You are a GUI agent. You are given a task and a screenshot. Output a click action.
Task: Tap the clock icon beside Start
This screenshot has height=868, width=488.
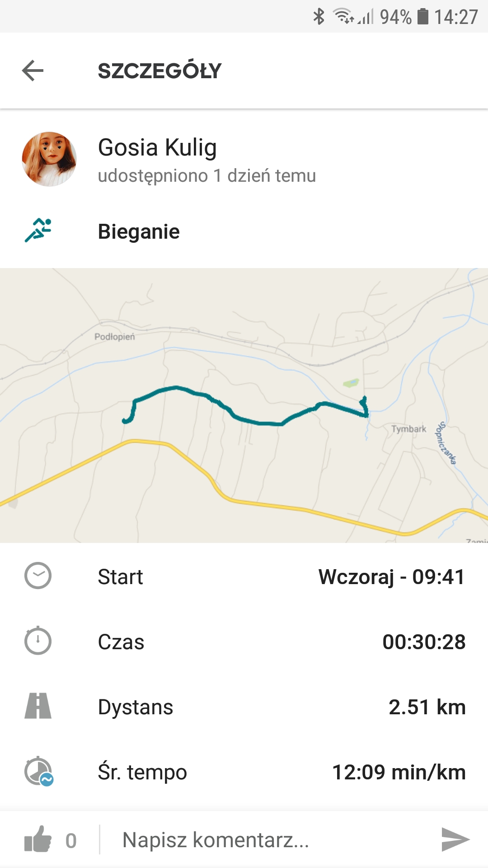38,576
